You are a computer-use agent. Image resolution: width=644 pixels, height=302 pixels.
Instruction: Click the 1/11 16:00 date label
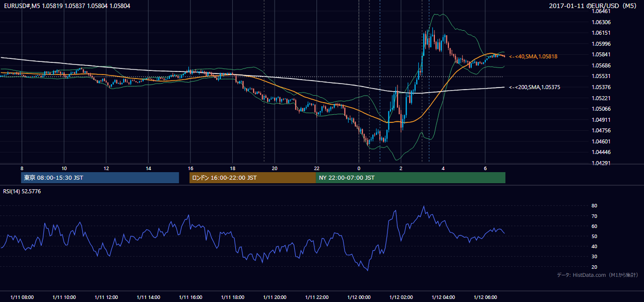point(190,297)
